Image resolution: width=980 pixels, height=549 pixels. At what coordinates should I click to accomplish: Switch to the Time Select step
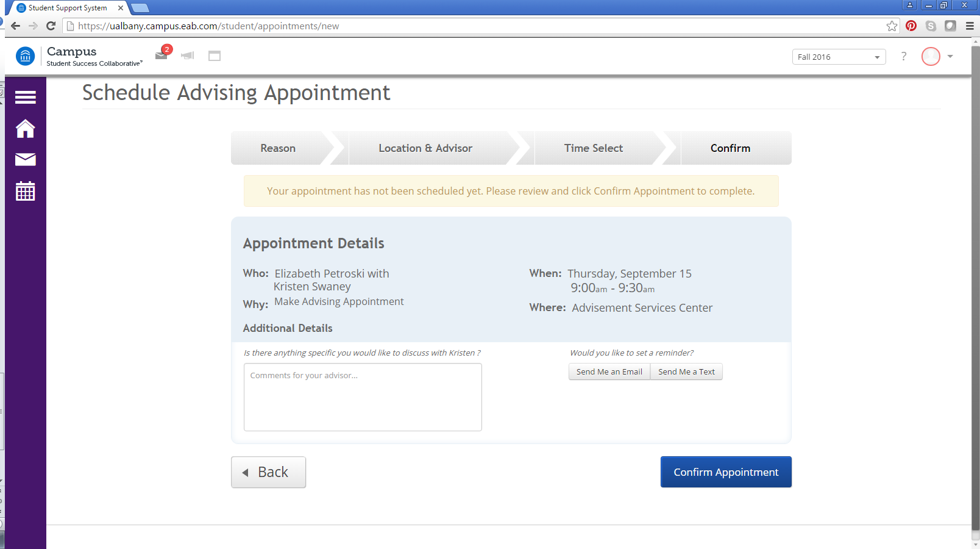click(593, 148)
